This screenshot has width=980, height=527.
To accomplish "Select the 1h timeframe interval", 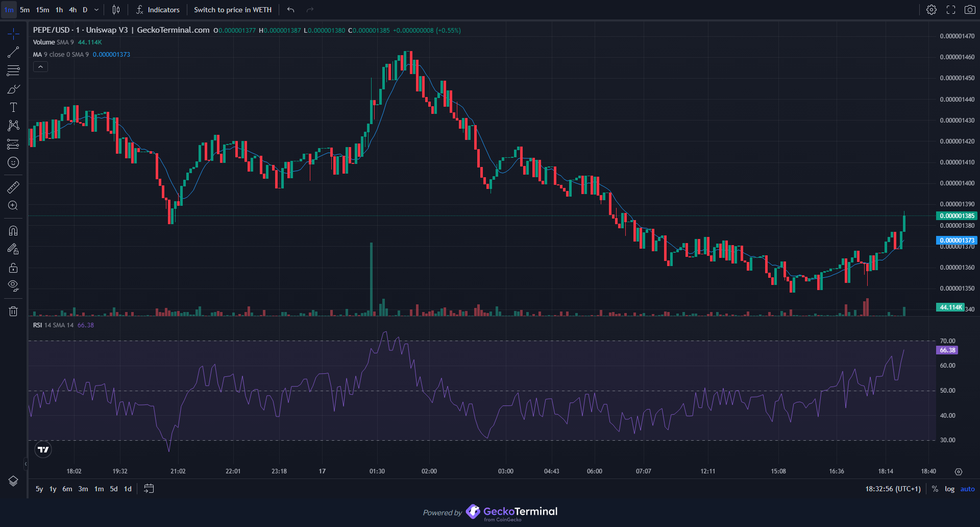I will [x=59, y=10].
